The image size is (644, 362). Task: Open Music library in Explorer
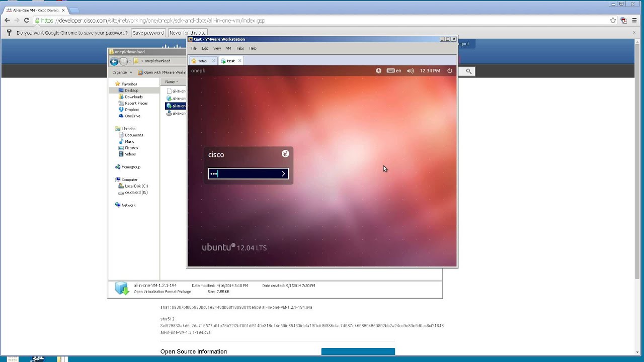click(129, 141)
